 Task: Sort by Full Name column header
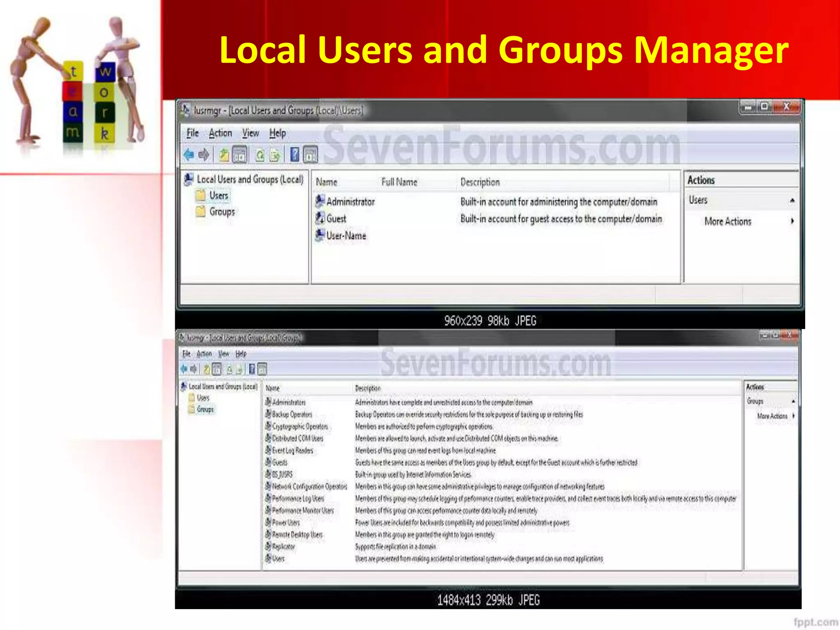399,182
